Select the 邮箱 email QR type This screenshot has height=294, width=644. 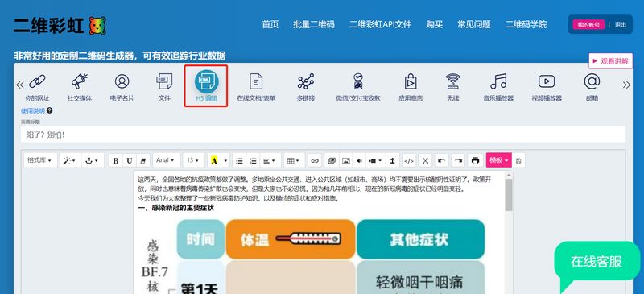(592, 87)
